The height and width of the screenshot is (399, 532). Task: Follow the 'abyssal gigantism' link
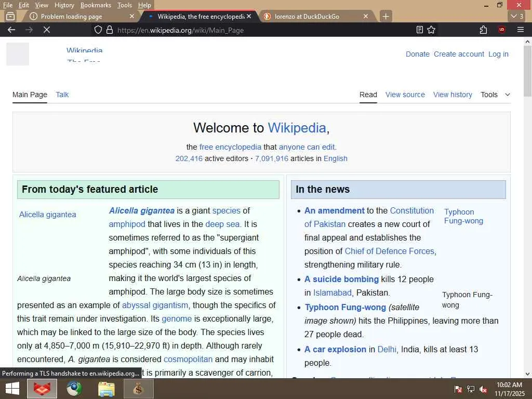click(x=155, y=305)
